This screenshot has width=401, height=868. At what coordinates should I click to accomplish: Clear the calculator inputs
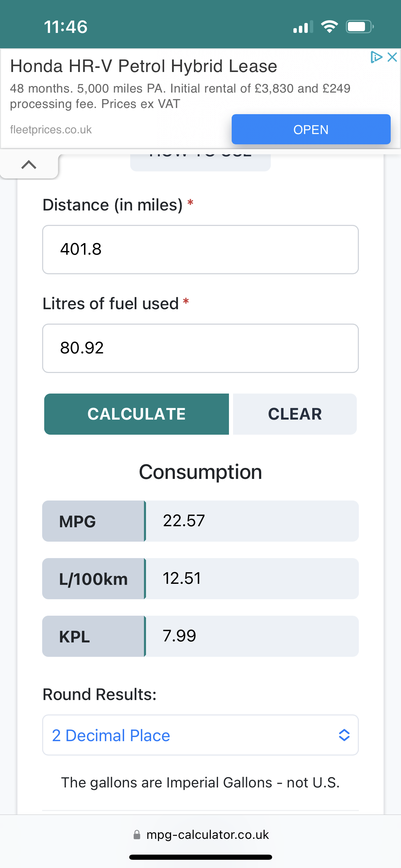pos(295,414)
